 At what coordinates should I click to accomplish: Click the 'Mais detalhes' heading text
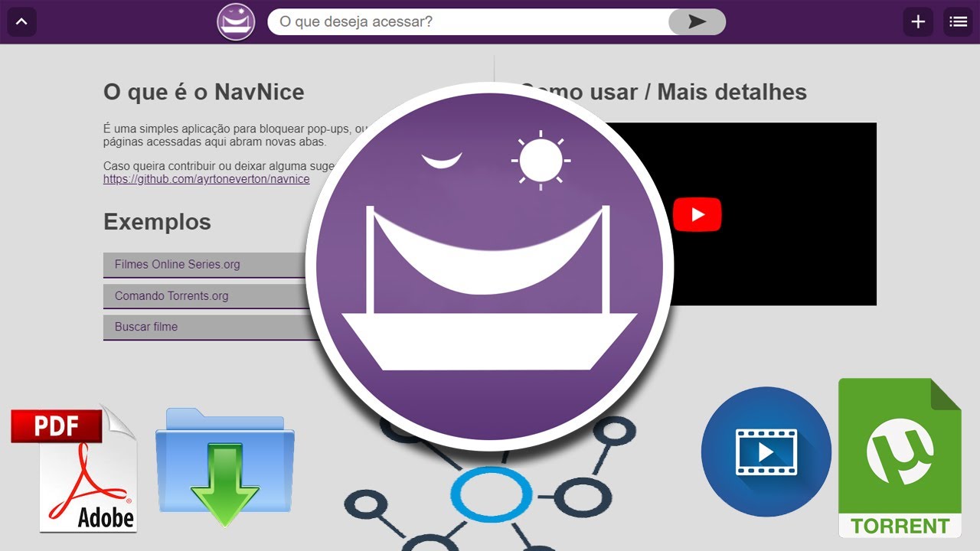[x=732, y=92]
